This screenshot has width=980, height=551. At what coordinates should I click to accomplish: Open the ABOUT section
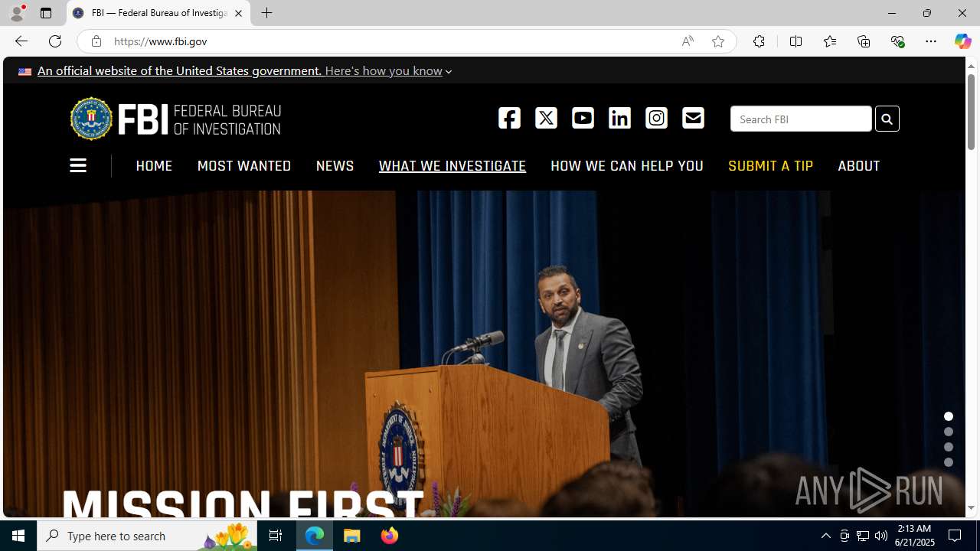(x=858, y=166)
